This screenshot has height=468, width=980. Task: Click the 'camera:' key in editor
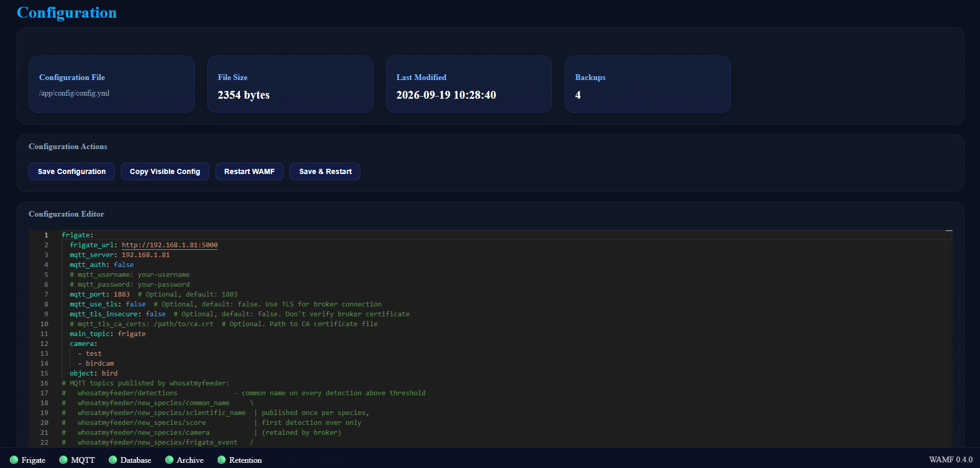84,344
